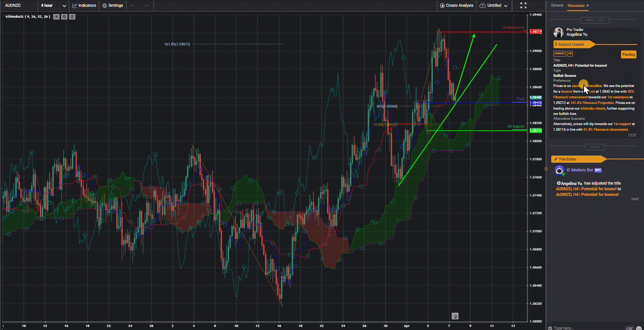Click the 1.08114 green price tag
The image size is (644, 330).
click(535, 131)
